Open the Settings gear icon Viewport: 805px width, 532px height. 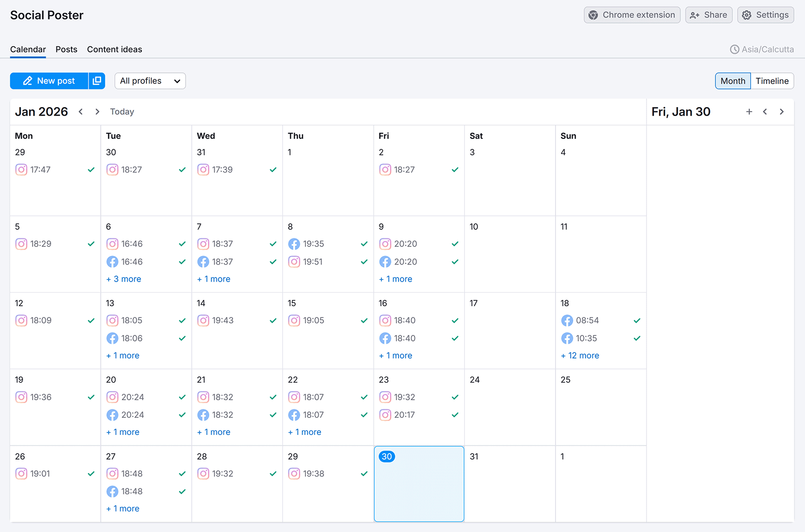[x=747, y=15]
